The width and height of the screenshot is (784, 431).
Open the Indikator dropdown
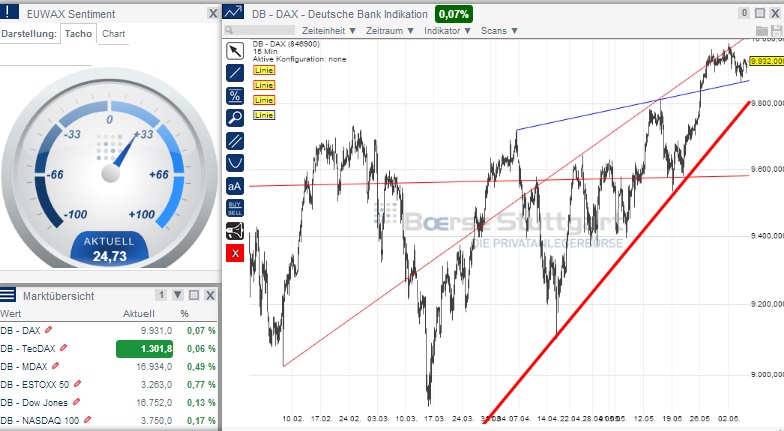(448, 30)
